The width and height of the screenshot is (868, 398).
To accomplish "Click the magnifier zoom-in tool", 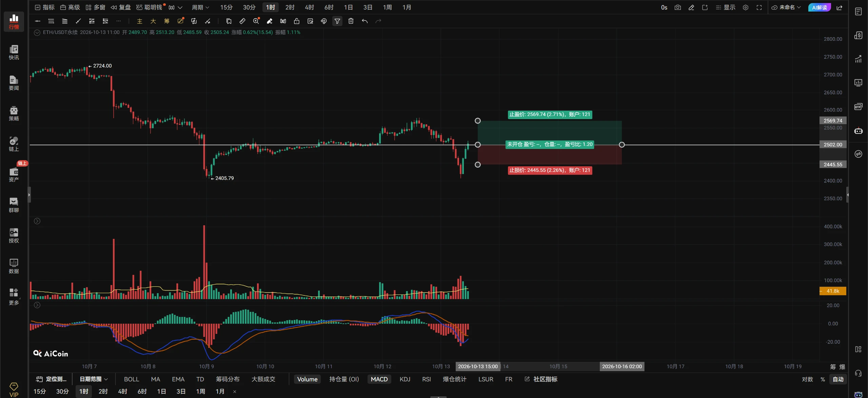I will (256, 21).
